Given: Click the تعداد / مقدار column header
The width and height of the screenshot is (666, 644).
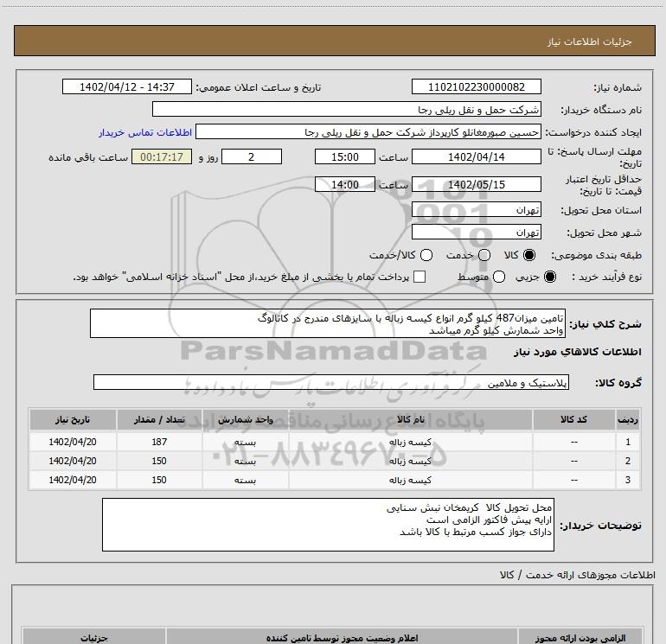Looking at the screenshot, I should click(x=159, y=419).
